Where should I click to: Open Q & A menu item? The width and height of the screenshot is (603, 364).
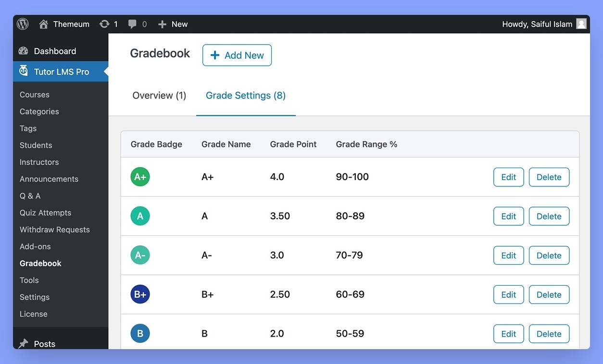(x=30, y=195)
